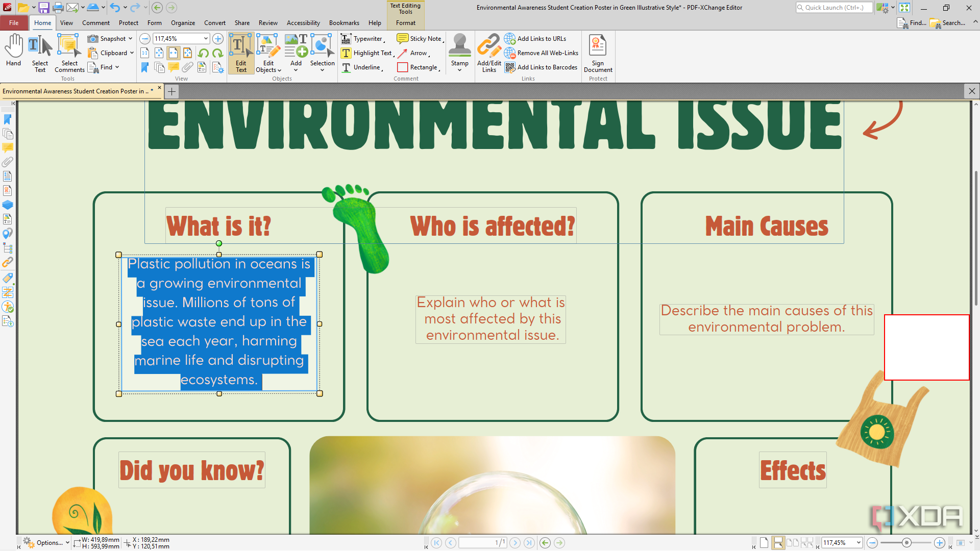980x551 pixels.
Task: Click the Edit Text tool
Action: point(241,54)
